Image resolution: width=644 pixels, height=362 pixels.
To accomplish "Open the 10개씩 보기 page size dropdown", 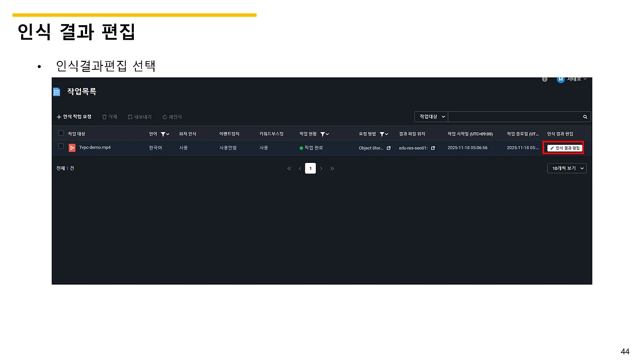I will click(x=567, y=168).
